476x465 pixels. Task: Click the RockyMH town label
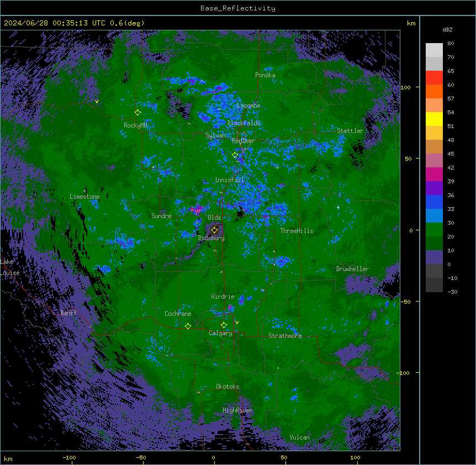pyautogui.click(x=135, y=125)
